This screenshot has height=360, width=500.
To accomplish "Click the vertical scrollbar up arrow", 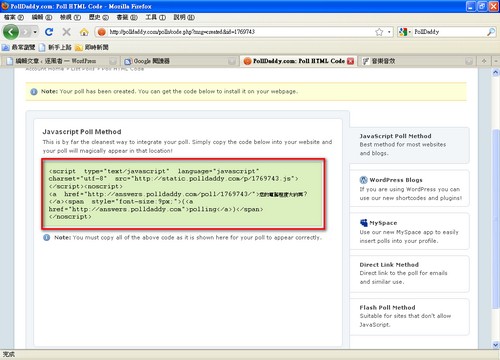I will [x=496, y=72].
